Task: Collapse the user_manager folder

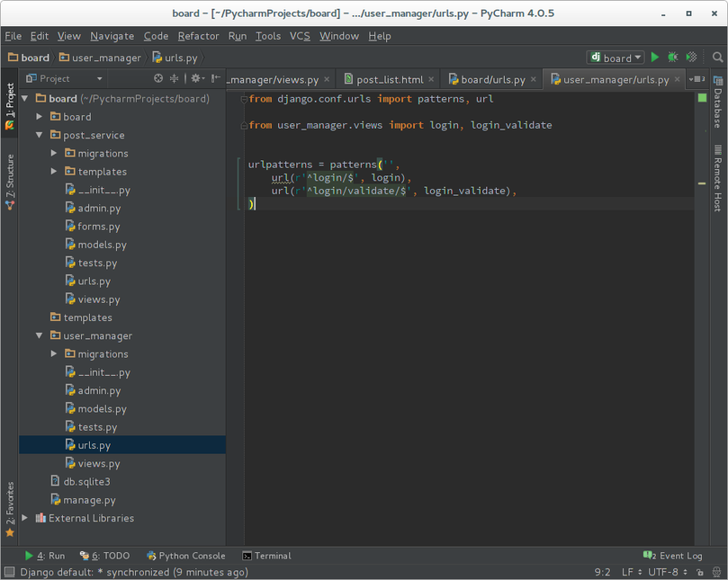Action: pos(40,335)
